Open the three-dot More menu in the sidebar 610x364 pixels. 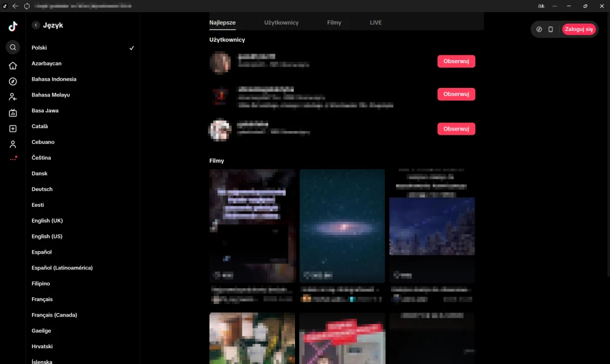point(13,159)
